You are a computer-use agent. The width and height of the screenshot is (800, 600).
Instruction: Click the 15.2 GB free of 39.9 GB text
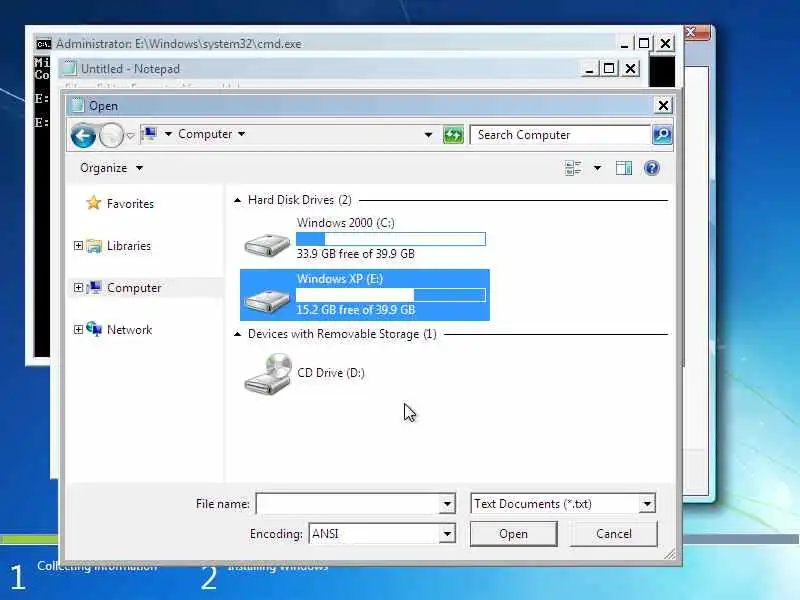[x=356, y=310]
